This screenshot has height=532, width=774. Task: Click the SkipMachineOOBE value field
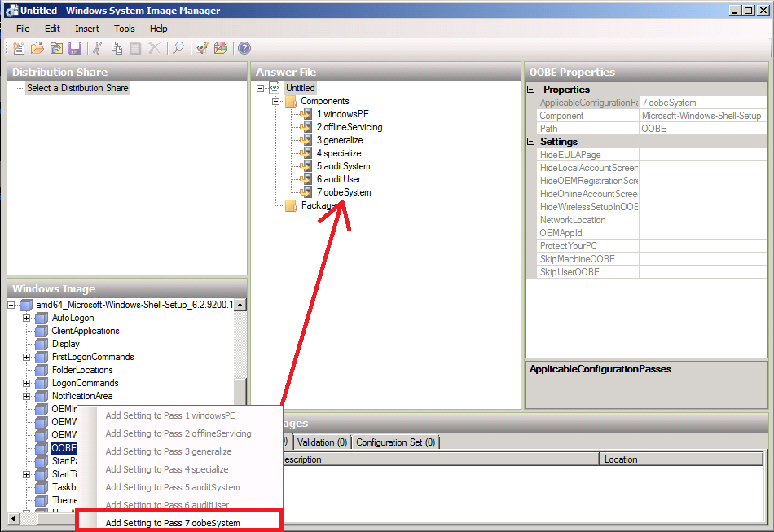pyautogui.click(x=703, y=259)
